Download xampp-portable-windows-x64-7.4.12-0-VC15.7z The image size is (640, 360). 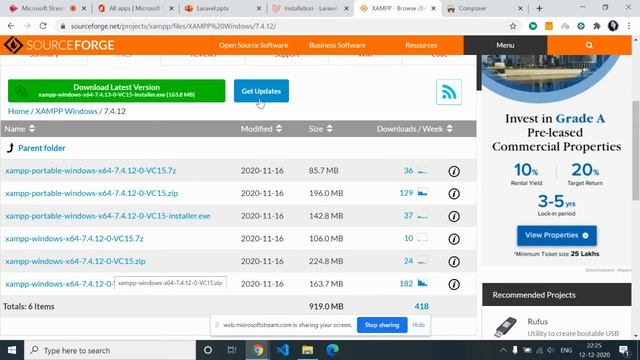[x=91, y=171]
